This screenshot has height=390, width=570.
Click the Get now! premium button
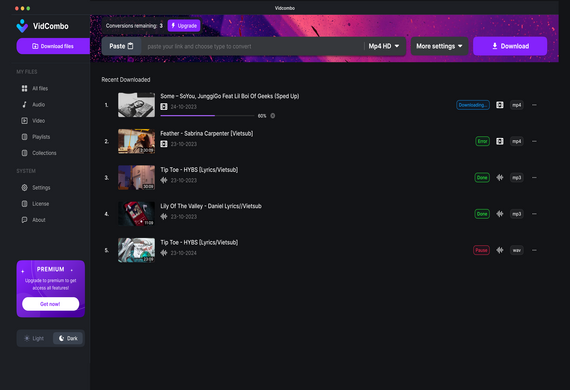coord(51,304)
